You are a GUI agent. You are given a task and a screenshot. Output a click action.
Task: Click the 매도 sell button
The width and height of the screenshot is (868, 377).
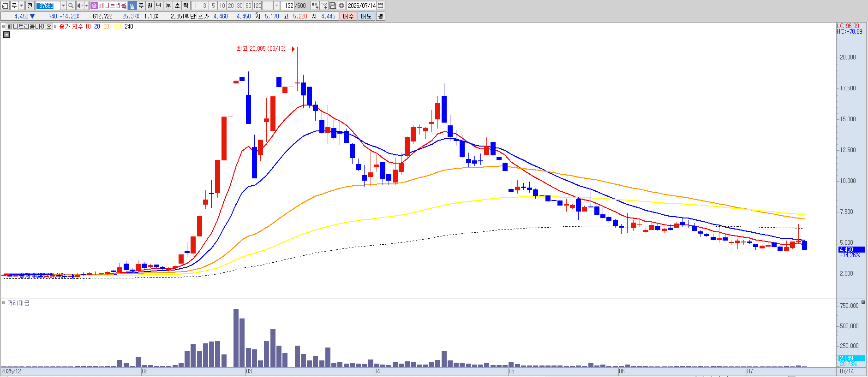pyautogui.click(x=366, y=16)
